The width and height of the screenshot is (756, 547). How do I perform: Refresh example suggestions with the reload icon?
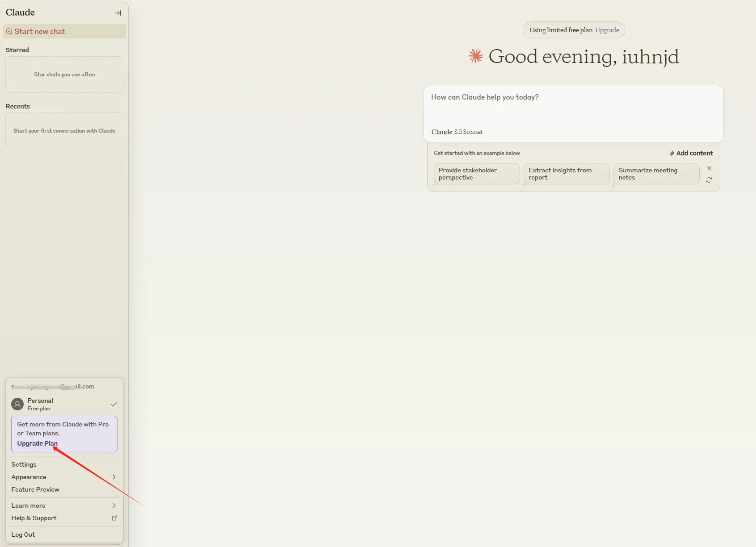(x=709, y=180)
